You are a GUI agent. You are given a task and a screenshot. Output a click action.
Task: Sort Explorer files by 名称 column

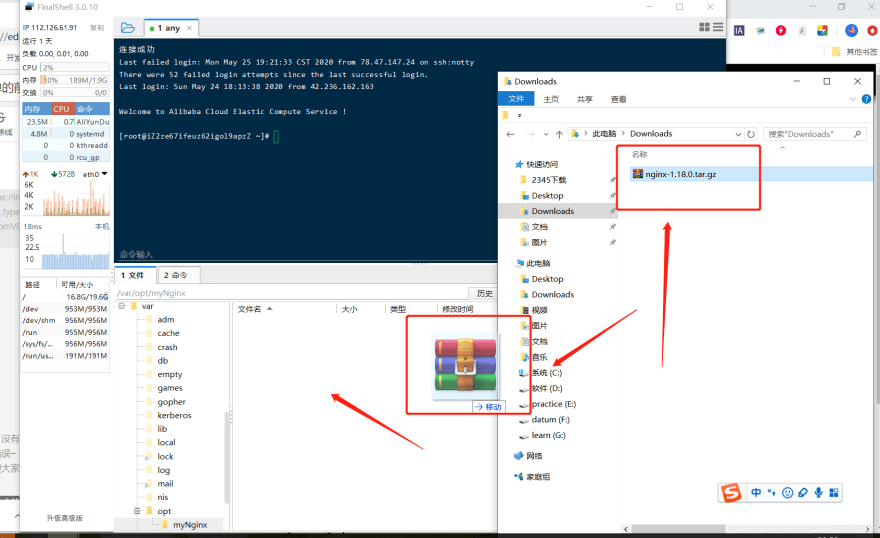click(639, 154)
